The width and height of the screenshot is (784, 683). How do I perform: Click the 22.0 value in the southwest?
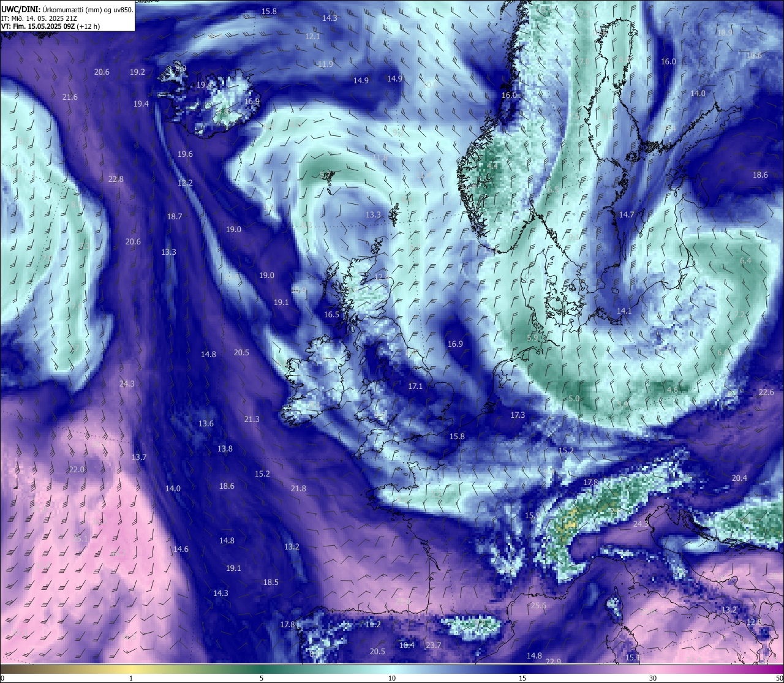77,470
